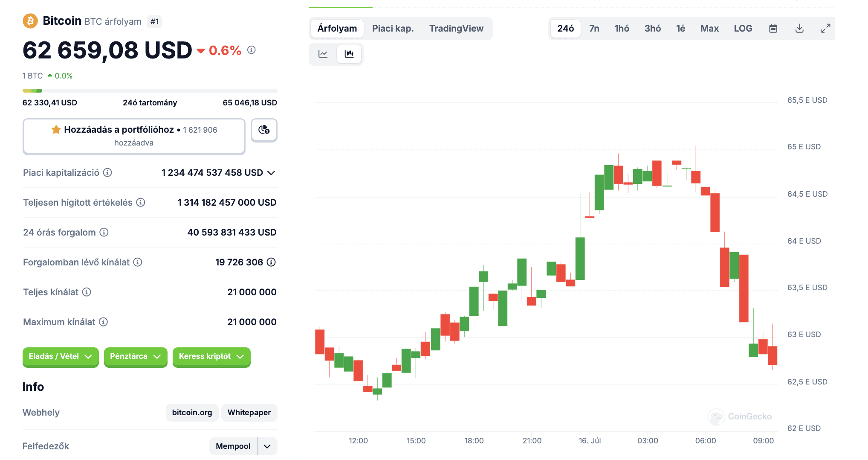Switch to Piaci kap. tab
Viewport: 868px width, 460px height.
click(x=393, y=29)
